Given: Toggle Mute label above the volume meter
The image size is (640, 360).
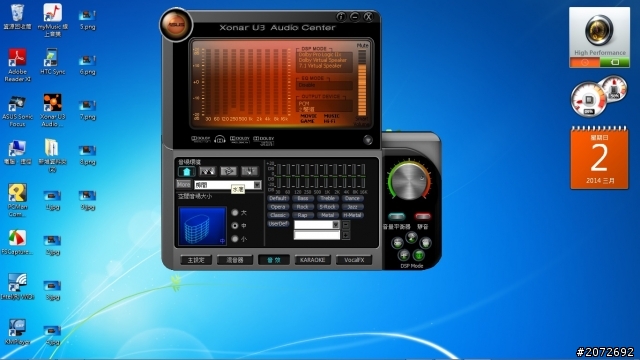Looking at the screenshot, I should pyautogui.click(x=362, y=45).
